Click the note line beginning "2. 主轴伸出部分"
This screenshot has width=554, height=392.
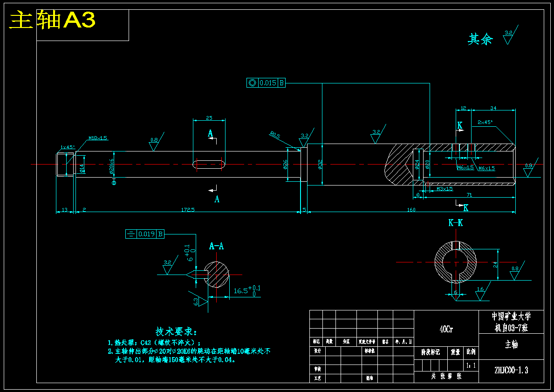[x=189, y=351]
